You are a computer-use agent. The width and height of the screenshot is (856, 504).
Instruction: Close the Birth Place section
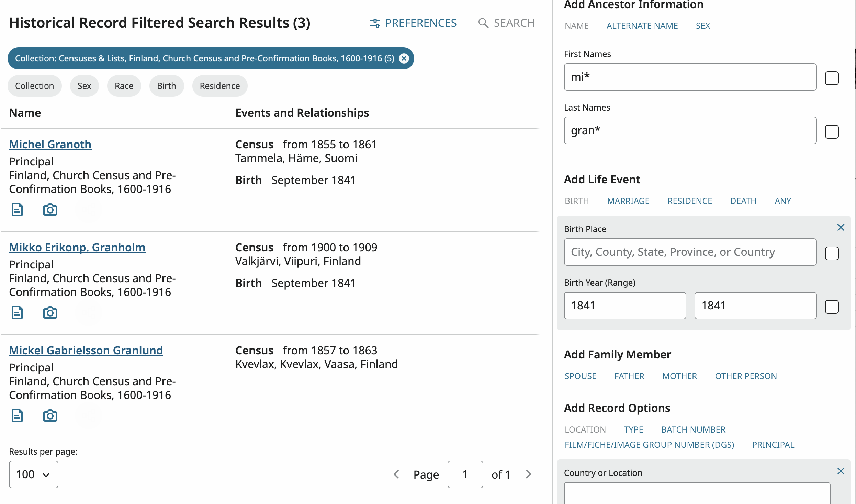[841, 227]
